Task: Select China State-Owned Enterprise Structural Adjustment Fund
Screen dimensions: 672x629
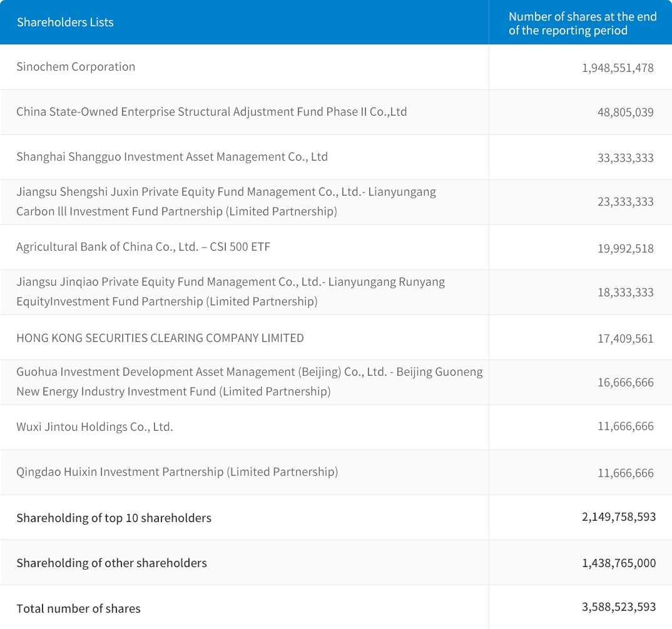Action: (x=211, y=112)
